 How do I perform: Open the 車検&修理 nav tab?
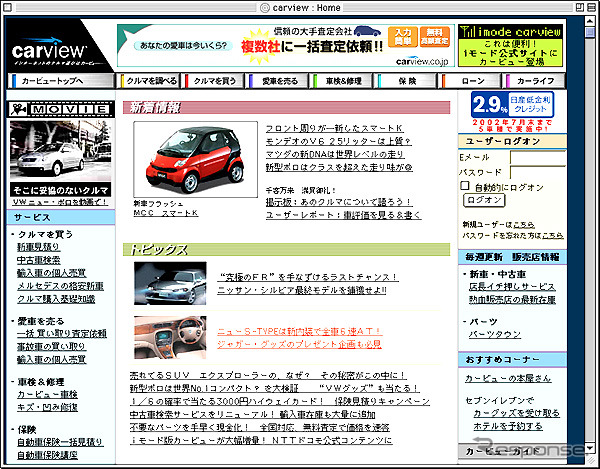coord(342,81)
